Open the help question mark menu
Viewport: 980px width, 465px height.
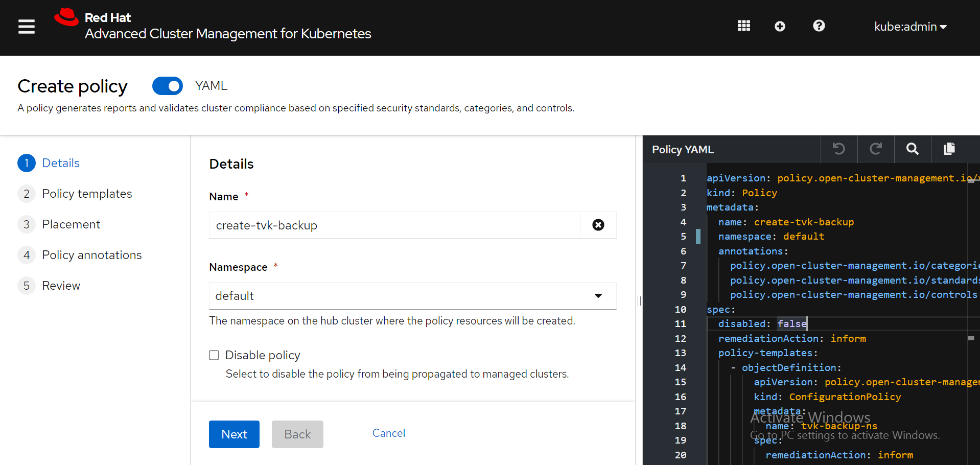point(819,26)
